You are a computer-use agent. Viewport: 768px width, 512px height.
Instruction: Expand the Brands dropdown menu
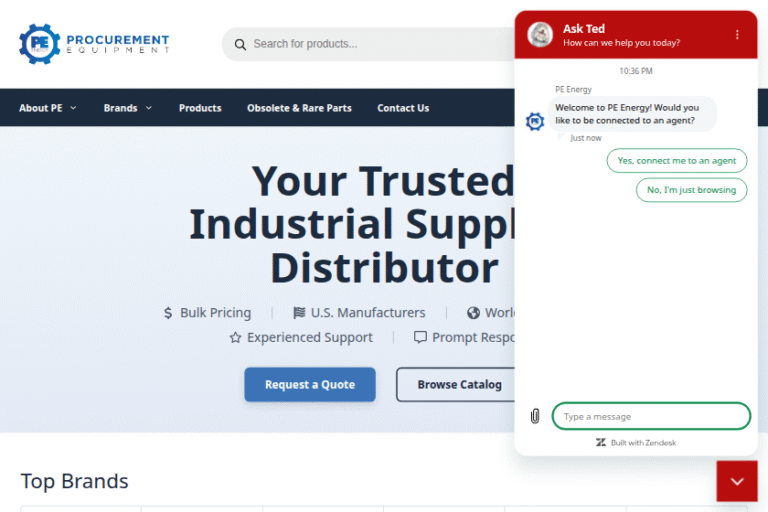click(x=128, y=108)
